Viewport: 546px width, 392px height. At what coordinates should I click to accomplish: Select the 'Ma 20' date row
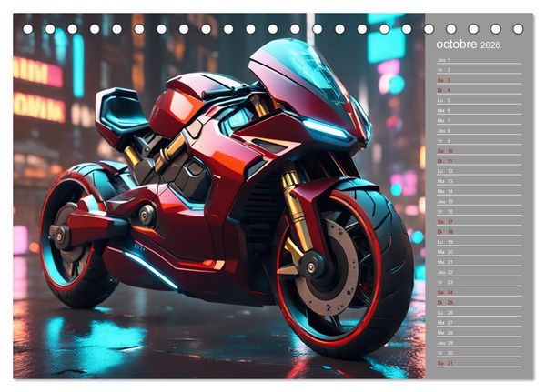click(480, 252)
